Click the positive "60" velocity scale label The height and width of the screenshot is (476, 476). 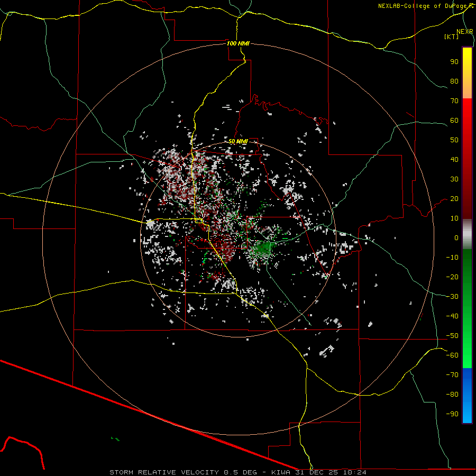tap(454, 121)
